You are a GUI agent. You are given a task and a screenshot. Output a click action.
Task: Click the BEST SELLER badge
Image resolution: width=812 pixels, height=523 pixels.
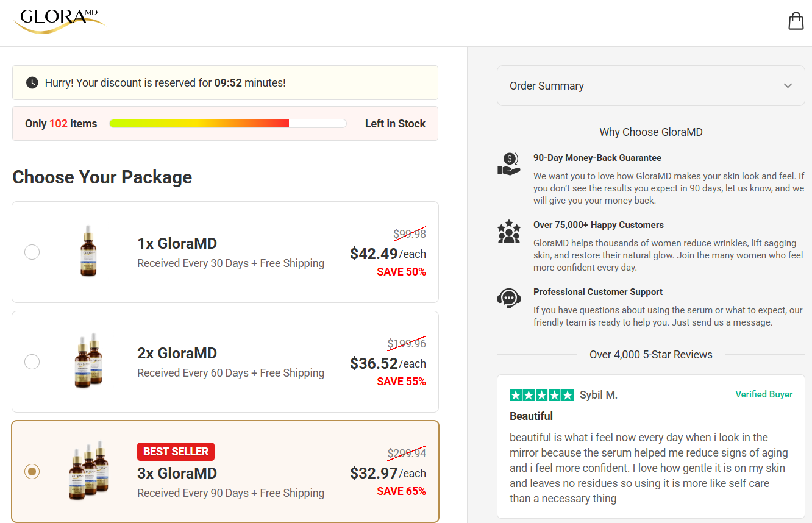tap(176, 452)
